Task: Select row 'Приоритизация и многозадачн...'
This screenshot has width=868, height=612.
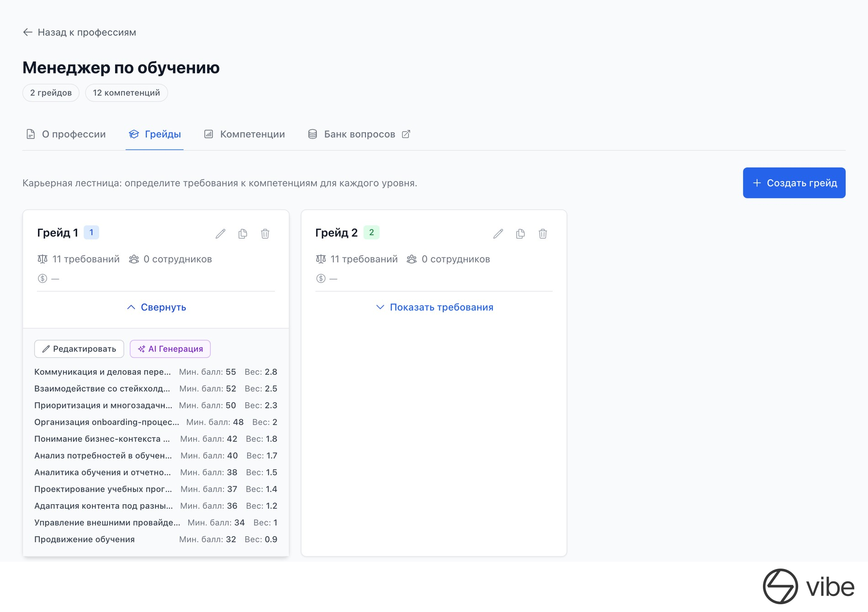Action: coord(156,405)
